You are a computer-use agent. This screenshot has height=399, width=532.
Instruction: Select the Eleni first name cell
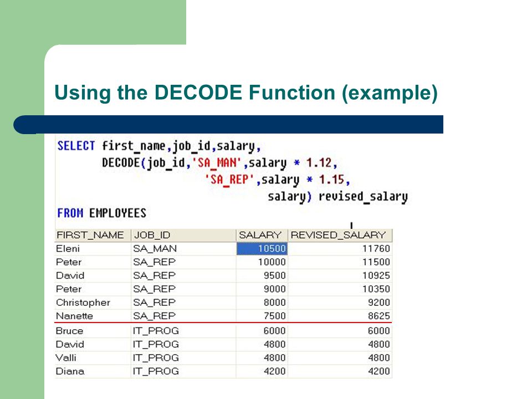click(93, 249)
